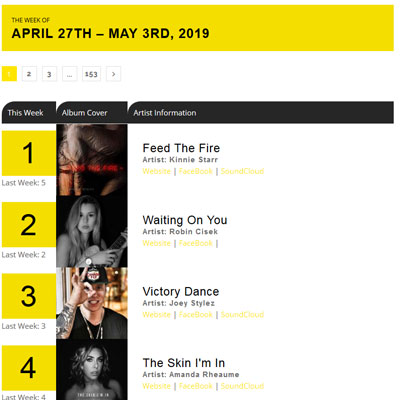Viewport: 400px width, 400px height.
Task: Click Waiting On You album cover
Action: tap(92, 231)
